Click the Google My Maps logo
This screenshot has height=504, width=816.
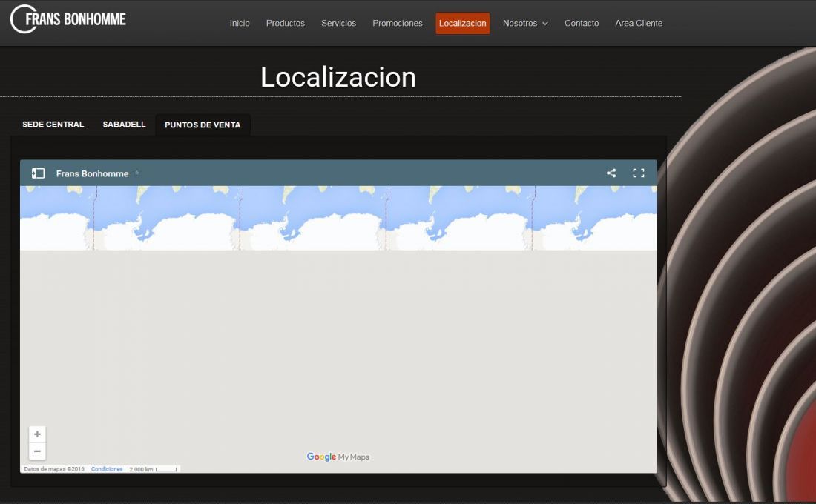pyautogui.click(x=338, y=457)
